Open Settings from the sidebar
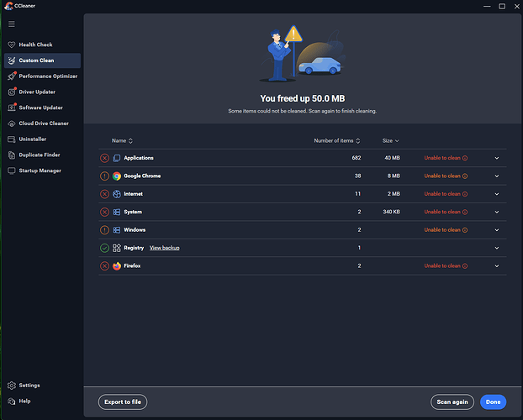 click(42, 386)
